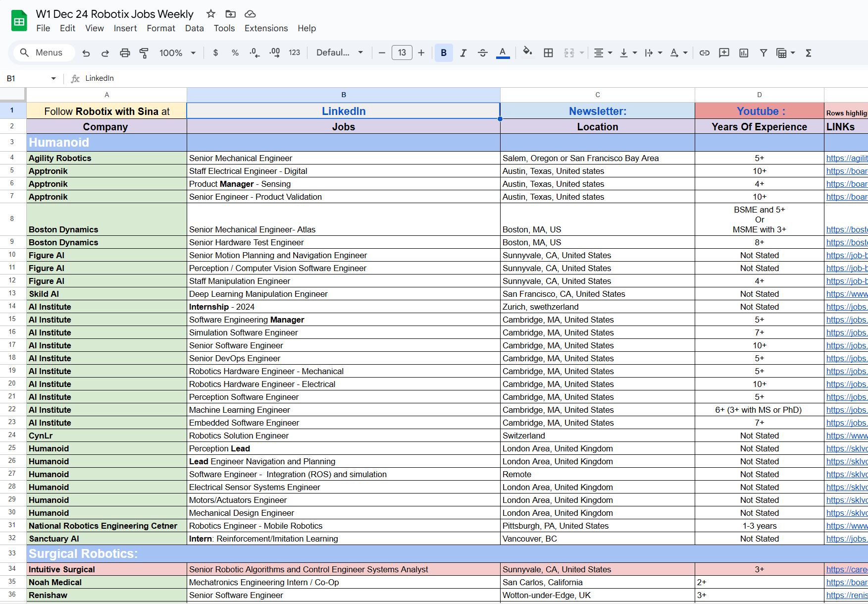Viewport: 868px width, 604px height.
Task: Activate the Paint format tool
Action: (x=144, y=53)
